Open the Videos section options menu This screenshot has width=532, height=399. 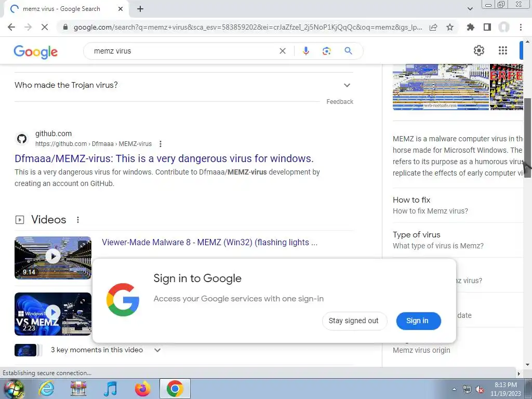(78, 220)
